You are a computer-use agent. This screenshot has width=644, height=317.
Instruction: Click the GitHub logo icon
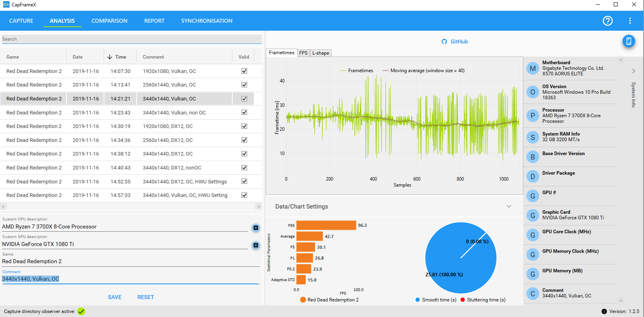pos(444,41)
